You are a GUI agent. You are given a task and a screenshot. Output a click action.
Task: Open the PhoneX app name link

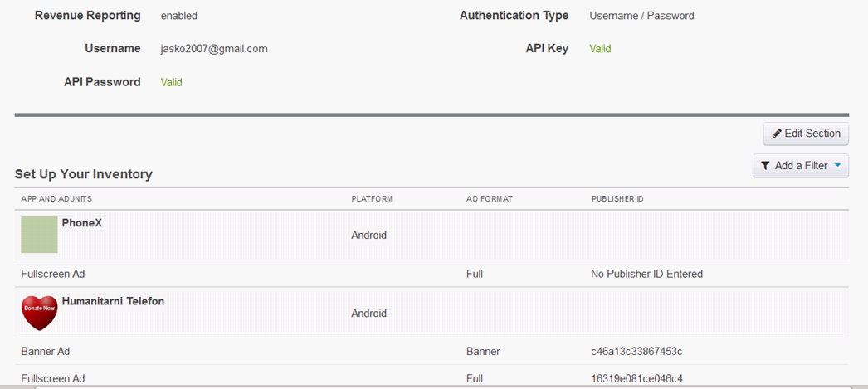click(82, 223)
